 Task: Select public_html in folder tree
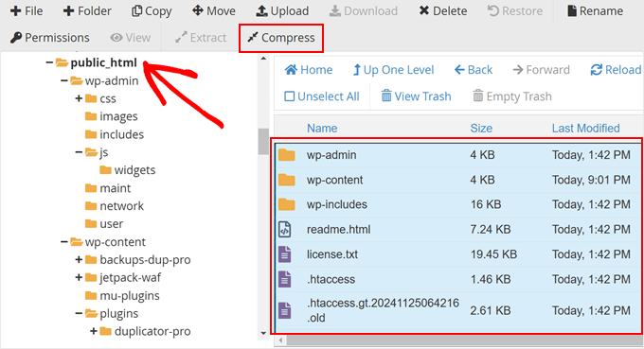coord(103,62)
